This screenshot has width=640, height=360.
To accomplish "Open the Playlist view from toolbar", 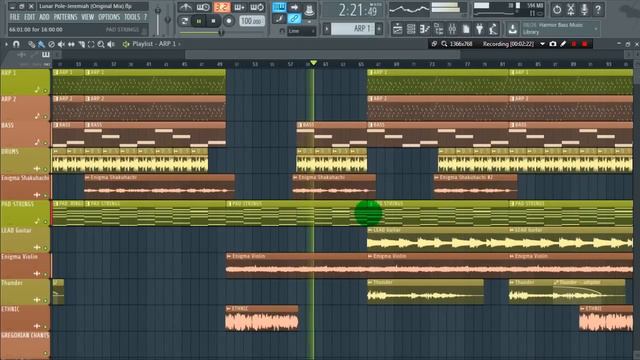I will tap(397, 29).
